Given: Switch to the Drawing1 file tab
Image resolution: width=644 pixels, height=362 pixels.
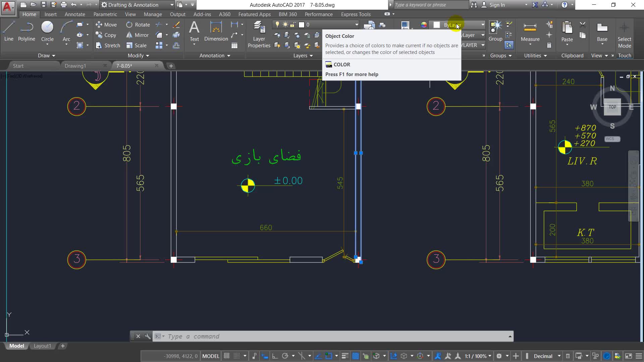Looking at the screenshot, I should [75, 66].
